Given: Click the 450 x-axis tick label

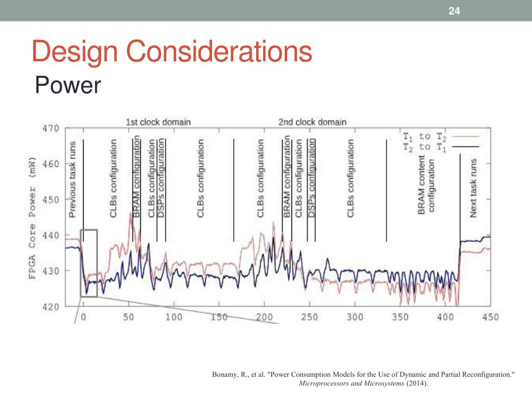Looking at the screenshot, I should (490, 317).
